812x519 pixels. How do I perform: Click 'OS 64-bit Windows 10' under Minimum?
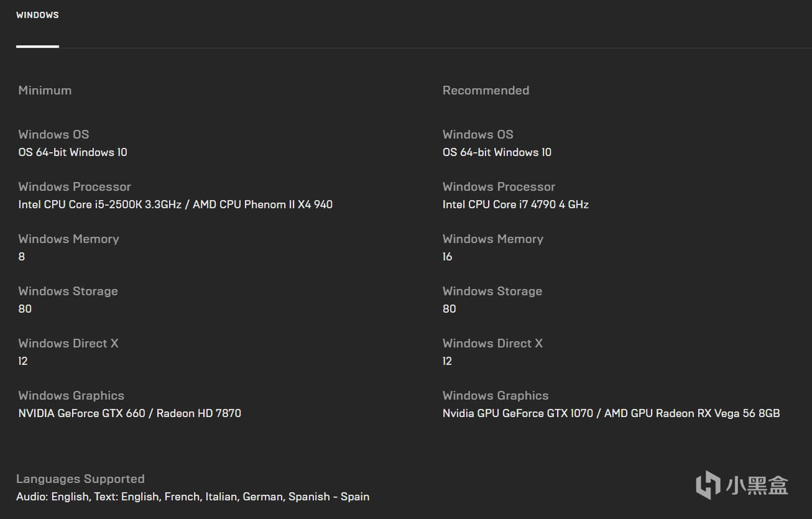click(x=73, y=152)
